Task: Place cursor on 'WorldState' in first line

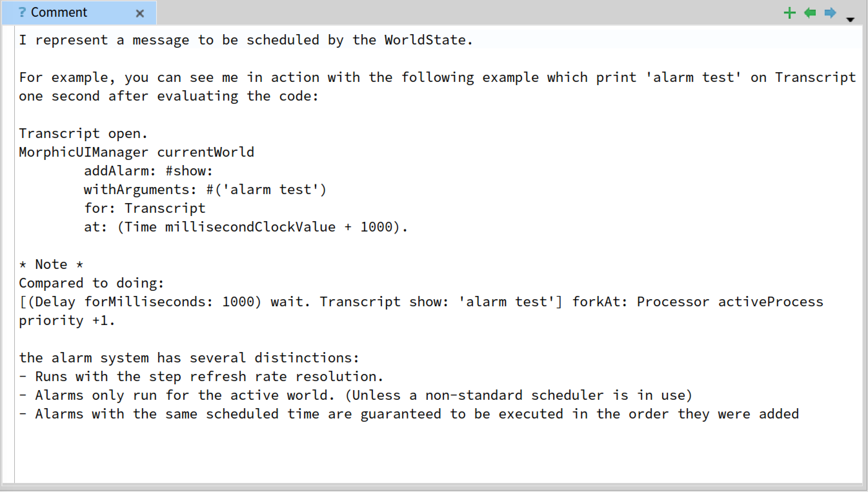Action: (424, 40)
